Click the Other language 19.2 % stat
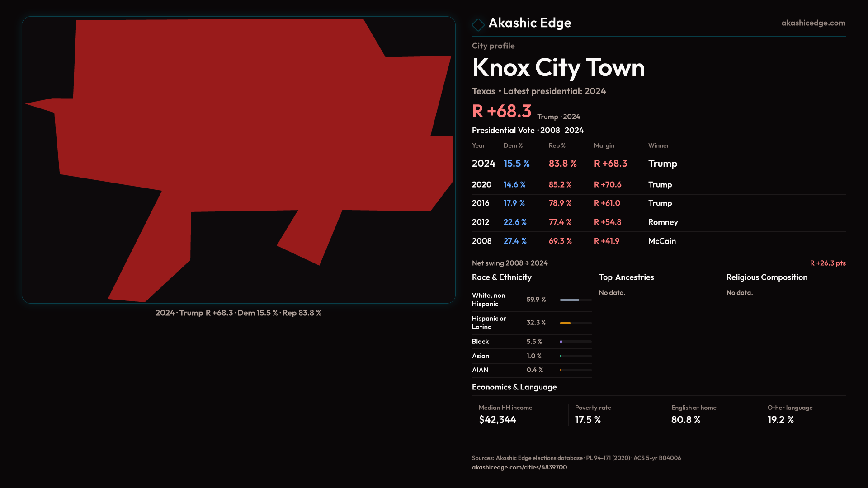The height and width of the screenshot is (488, 868). tap(780, 420)
